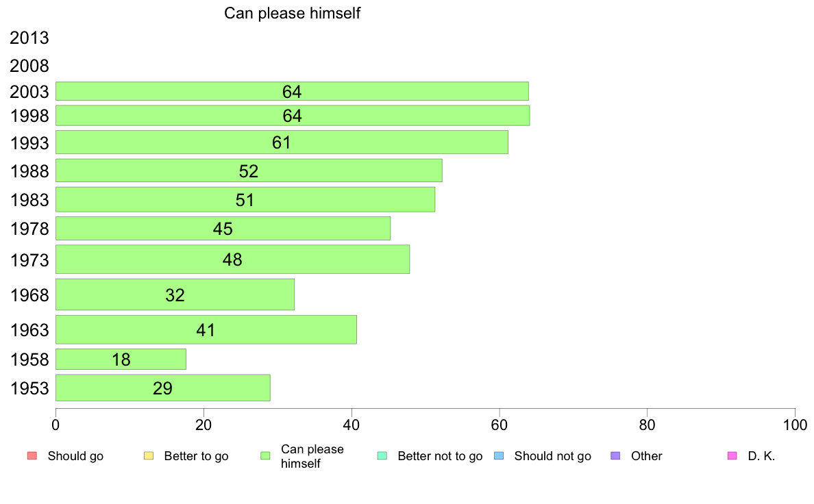814x504 pixels.
Task: Click the 2003 bar showing 64
Action: [293, 91]
